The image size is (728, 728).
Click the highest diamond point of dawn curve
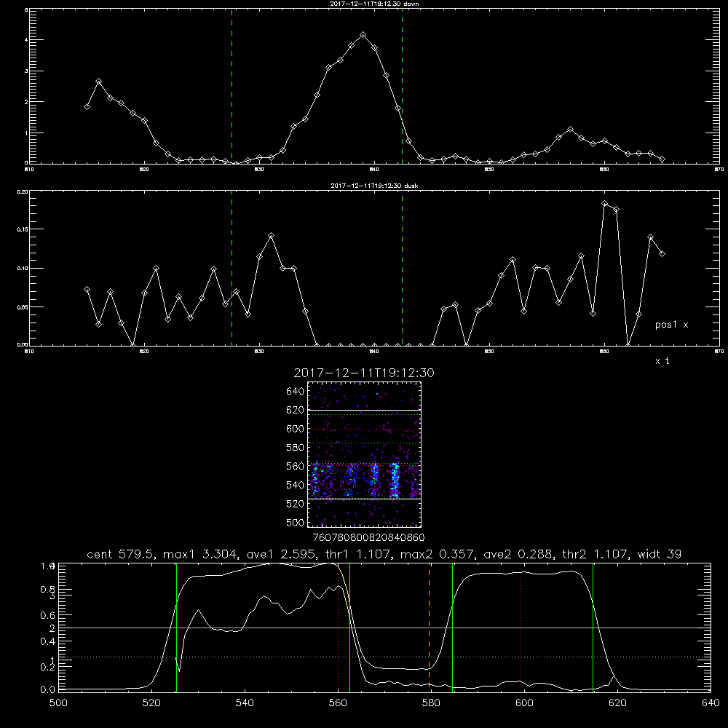(x=363, y=35)
